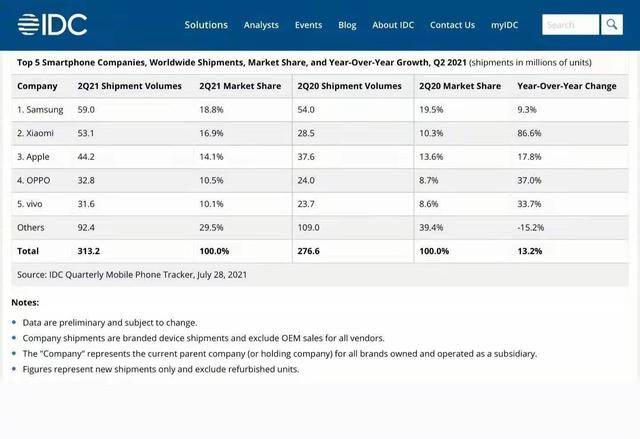
Task: Click Samsung's 18.8% market share
Action: pyautogui.click(x=211, y=110)
